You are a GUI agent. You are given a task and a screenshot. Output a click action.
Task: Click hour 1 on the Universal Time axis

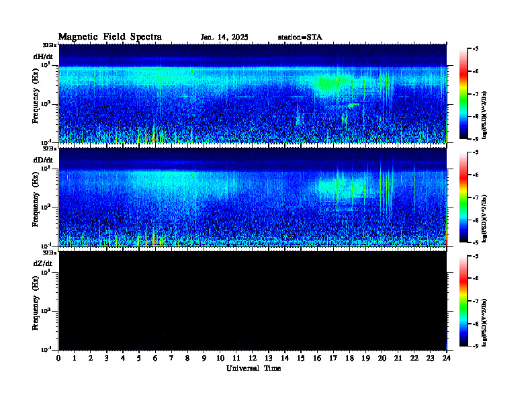point(75,358)
